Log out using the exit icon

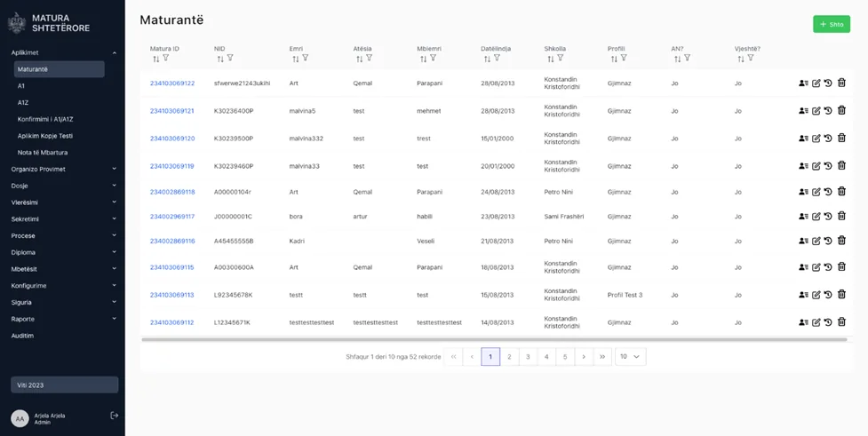coord(115,416)
